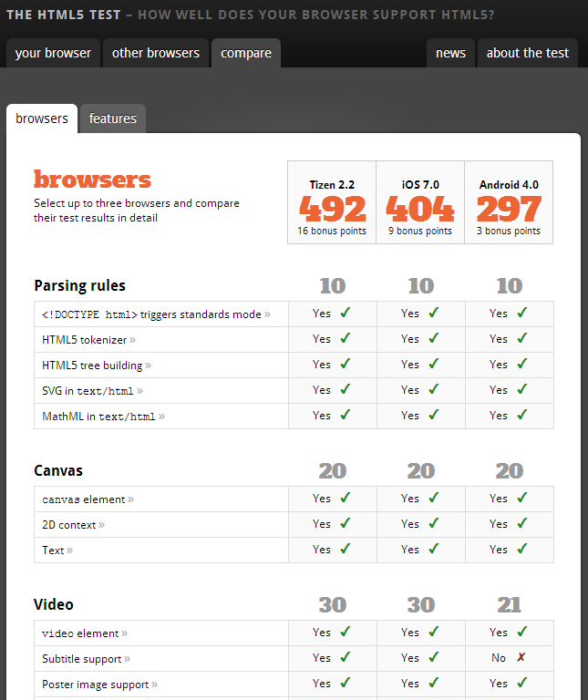Screen dimensions: 588x700
Task: Click the Canvas section heading
Action: pyautogui.click(x=58, y=470)
